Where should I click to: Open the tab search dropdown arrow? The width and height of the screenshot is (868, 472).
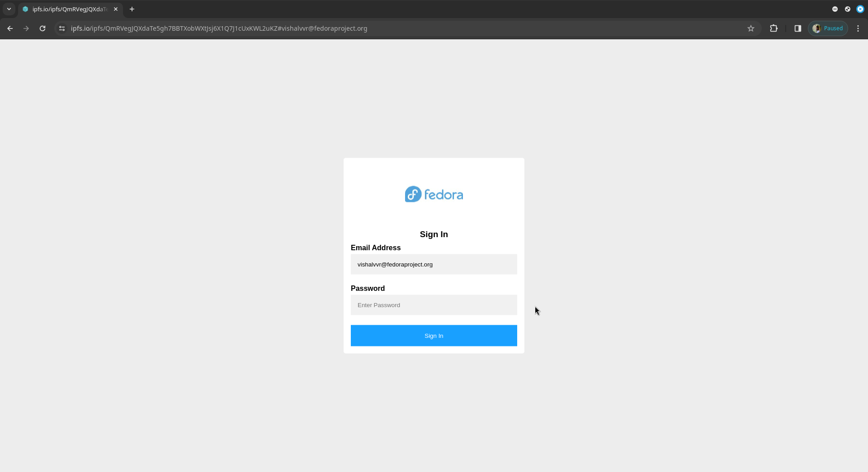9,9
